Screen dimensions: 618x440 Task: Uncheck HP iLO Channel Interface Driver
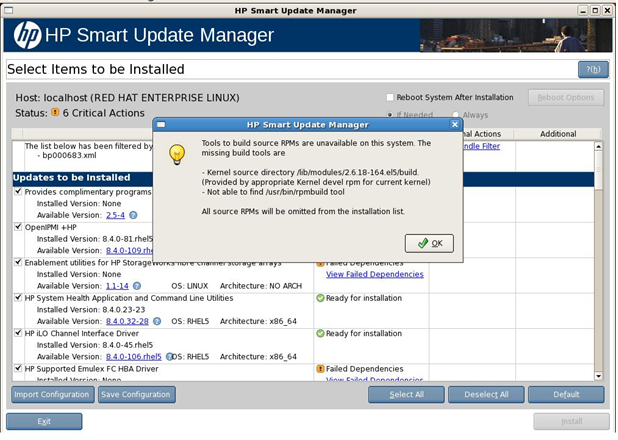[x=18, y=333]
